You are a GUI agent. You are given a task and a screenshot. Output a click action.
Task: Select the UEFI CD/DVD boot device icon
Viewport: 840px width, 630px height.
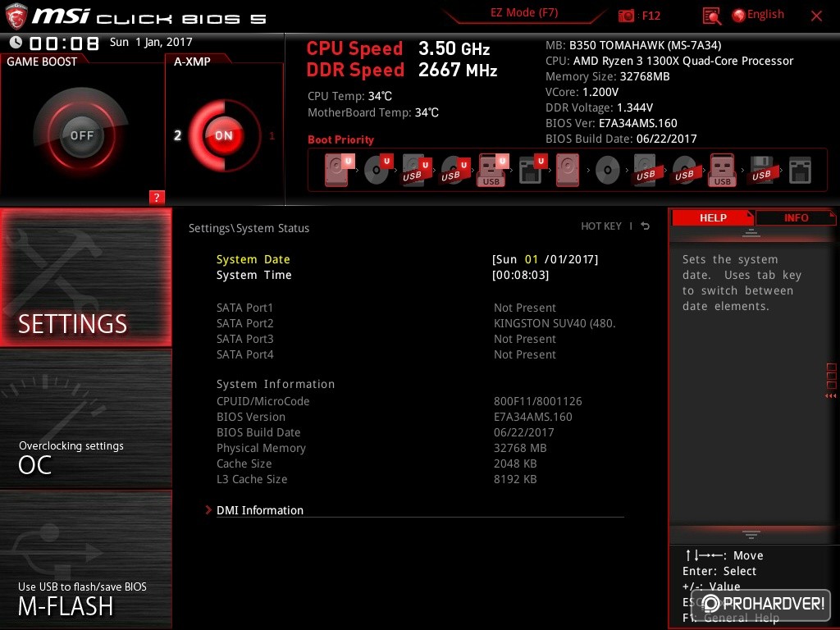(378, 169)
